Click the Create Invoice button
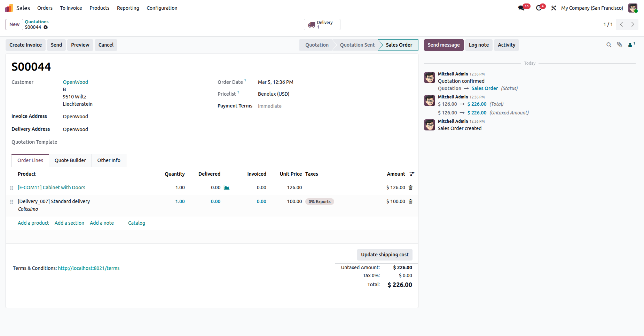The image size is (644, 336). [x=26, y=45]
